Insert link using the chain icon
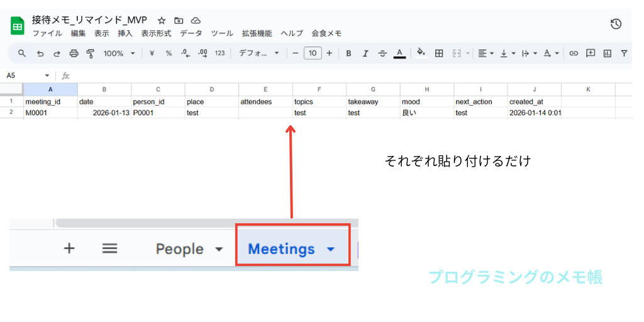Image resolution: width=644 pixels, height=322 pixels. click(574, 53)
